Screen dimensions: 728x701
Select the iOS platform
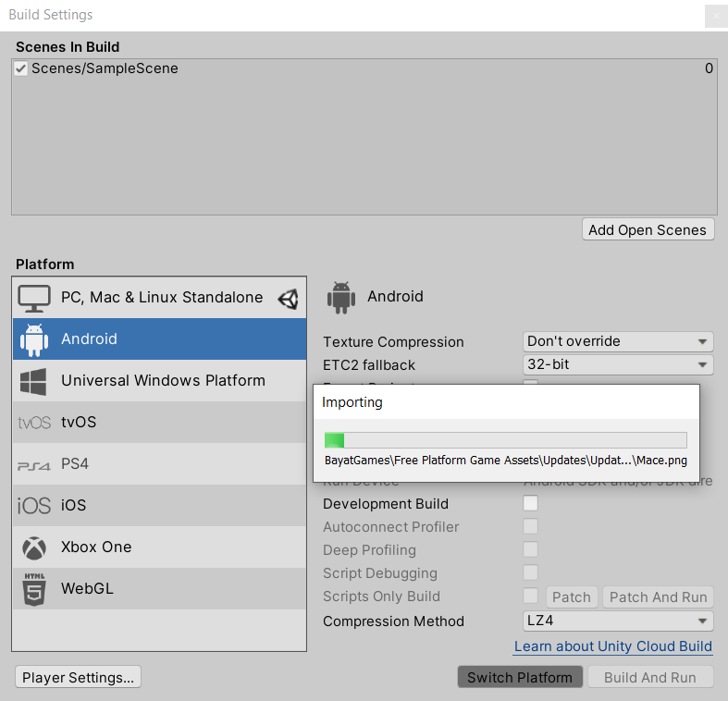159,505
